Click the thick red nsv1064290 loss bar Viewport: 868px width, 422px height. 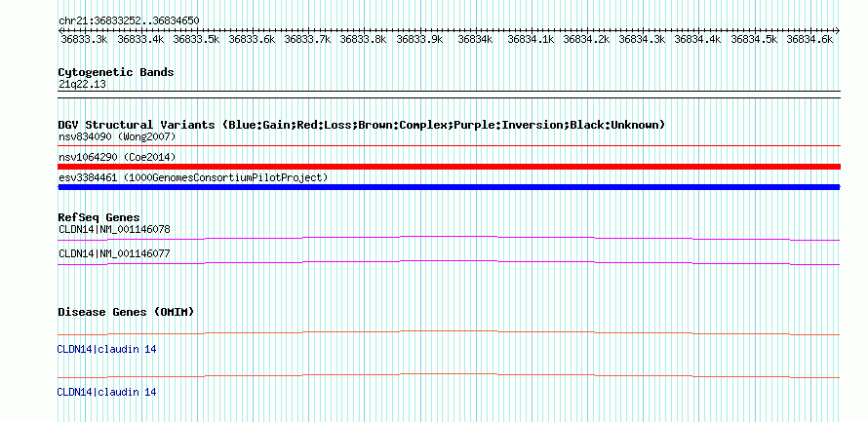click(x=449, y=167)
